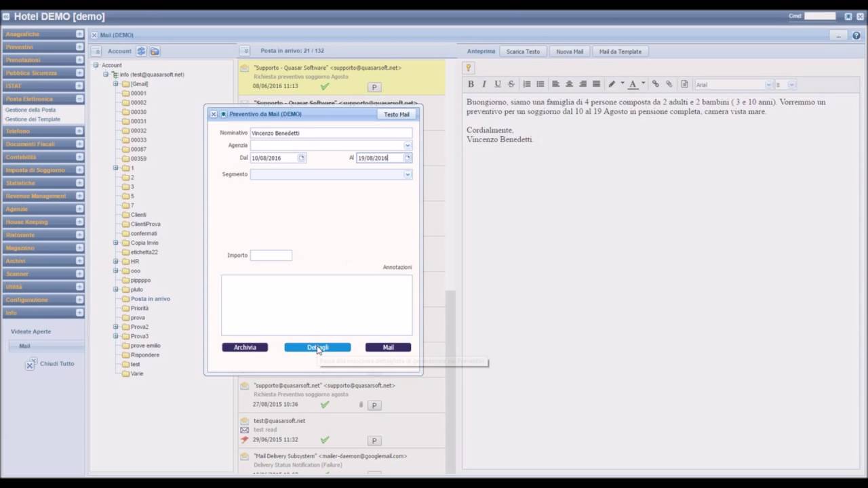Screen dimensions: 868x488
Task: Click the P button on the 08/06/2016 mail
Action: point(374,87)
